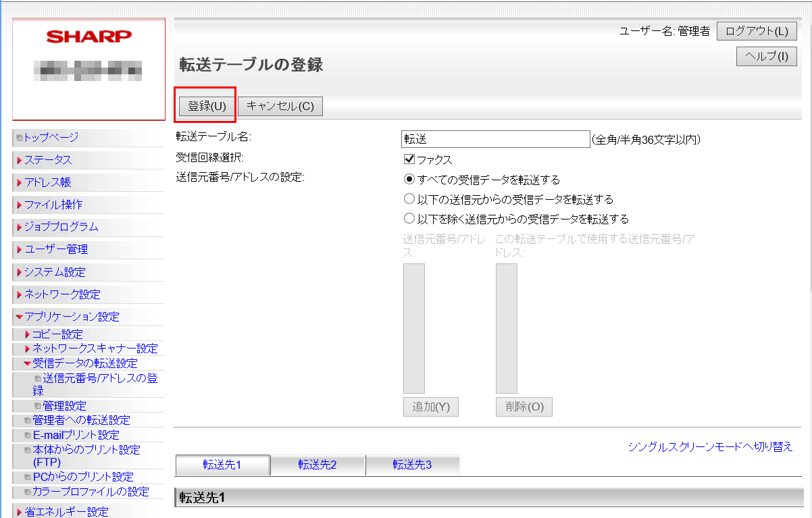Click the SHARP logo
812x518 pixels.
88,36
